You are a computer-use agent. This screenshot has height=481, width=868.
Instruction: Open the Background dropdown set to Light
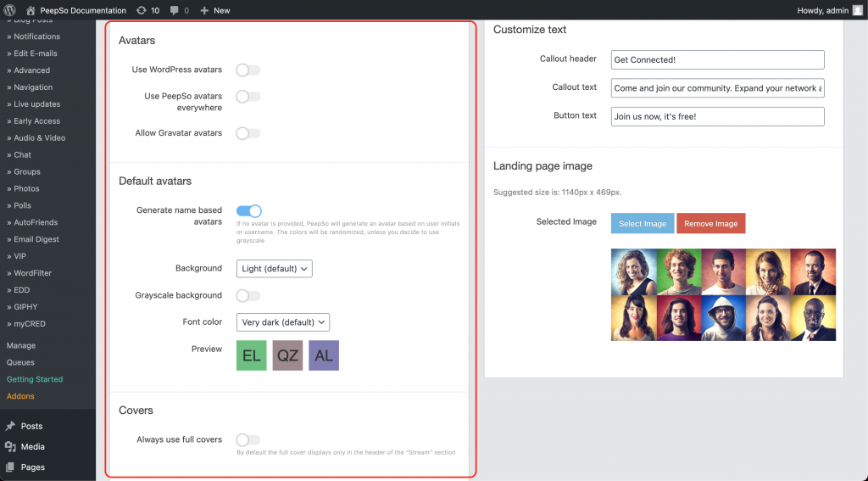(x=275, y=268)
